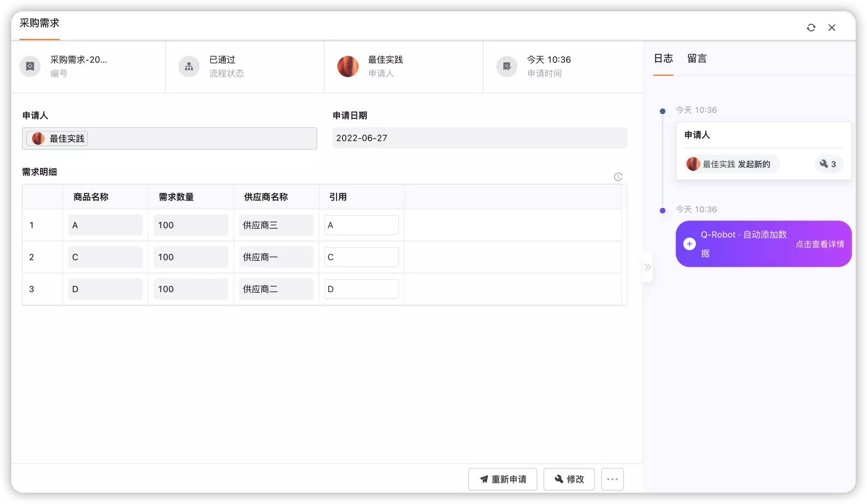Click the hand icon showing 3 in the log
Screen dimensions: 867x504
click(x=829, y=163)
